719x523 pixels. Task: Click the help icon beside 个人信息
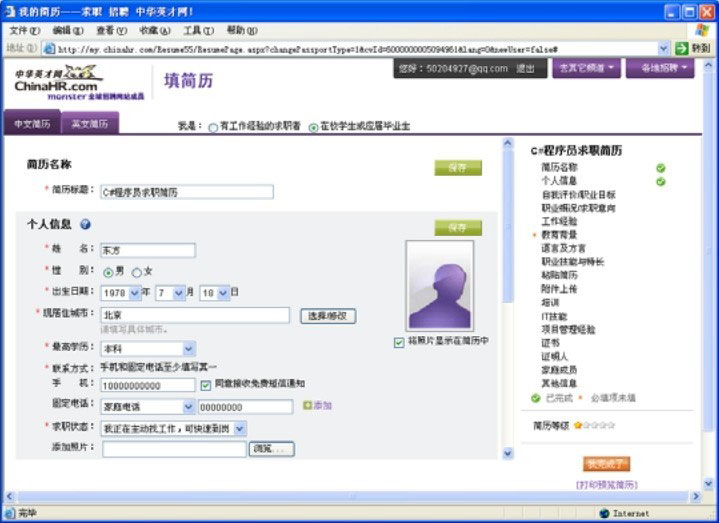coord(85,225)
